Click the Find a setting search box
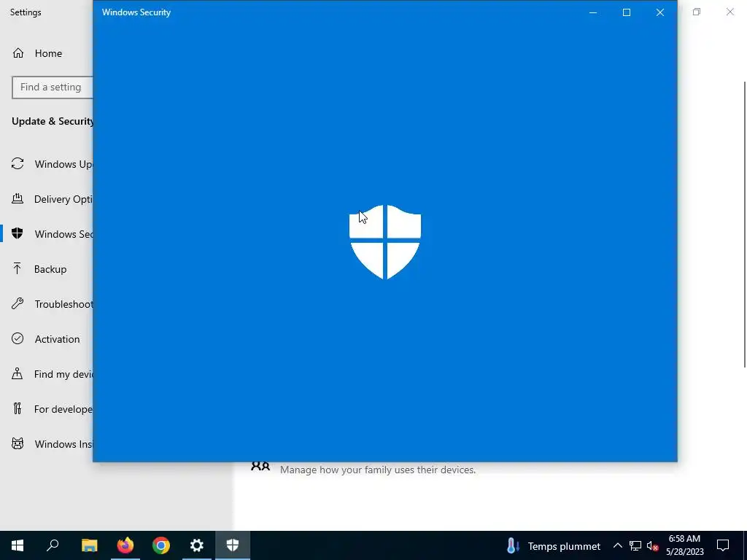This screenshot has height=560, width=747. click(53, 87)
